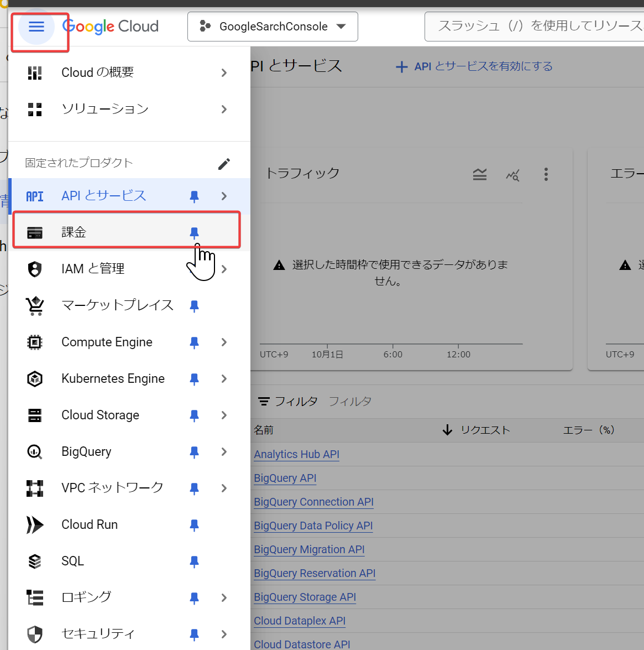Expand the API とサービス submenu chevron
The width and height of the screenshot is (644, 650).
224,196
